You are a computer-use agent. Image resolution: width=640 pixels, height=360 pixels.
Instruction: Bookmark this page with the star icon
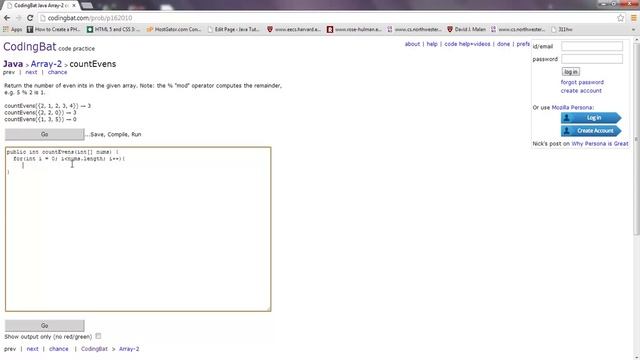[x=620, y=18]
